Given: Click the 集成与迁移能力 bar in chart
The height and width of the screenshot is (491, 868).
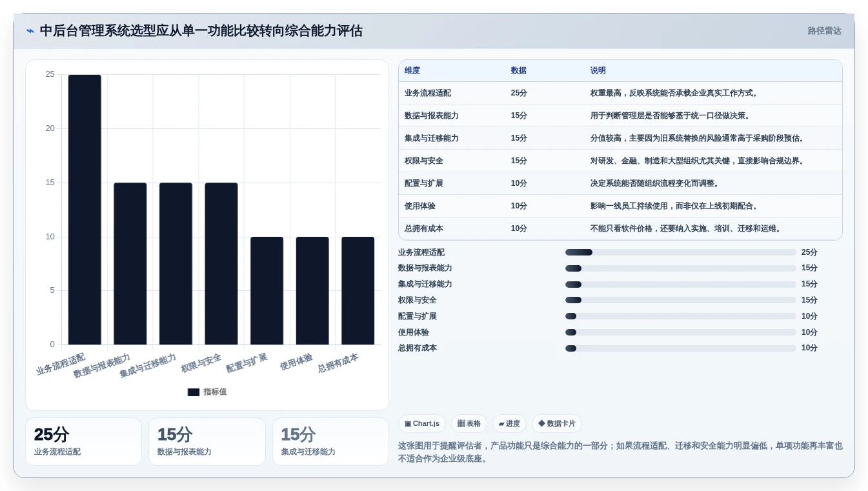Looking at the screenshot, I should pyautogui.click(x=176, y=264).
